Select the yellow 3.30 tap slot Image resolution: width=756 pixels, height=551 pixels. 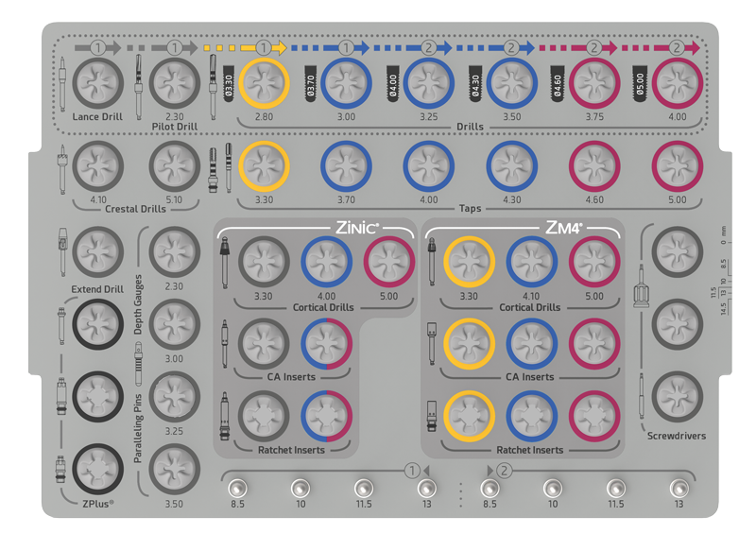264,165
